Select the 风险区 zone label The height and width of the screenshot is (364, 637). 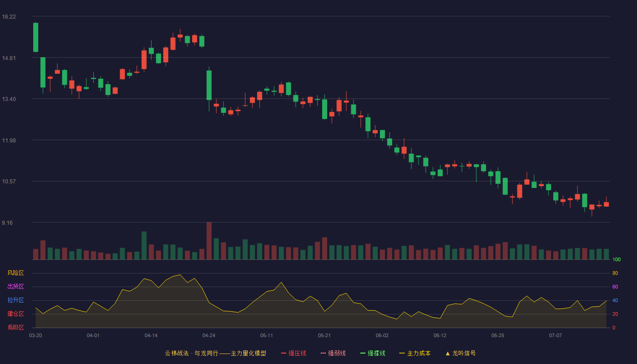click(15, 273)
